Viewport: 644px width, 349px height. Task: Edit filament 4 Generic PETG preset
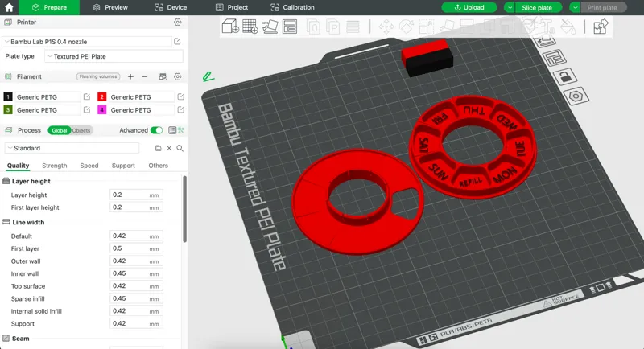(x=180, y=110)
